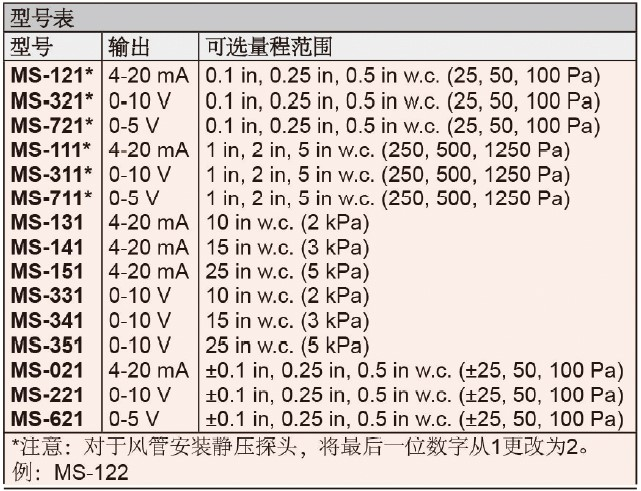Select model MS-711* cell
The width and height of the screenshot is (641, 491).
tap(52, 198)
